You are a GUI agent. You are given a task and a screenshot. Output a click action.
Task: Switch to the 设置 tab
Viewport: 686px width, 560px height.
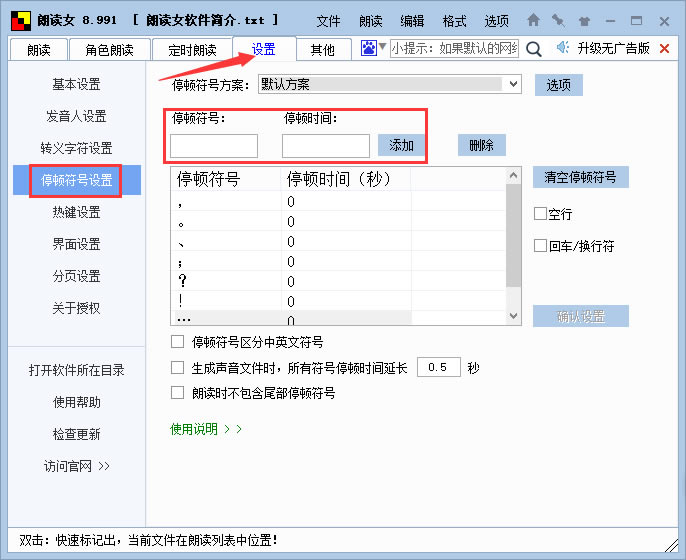[264, 49]
